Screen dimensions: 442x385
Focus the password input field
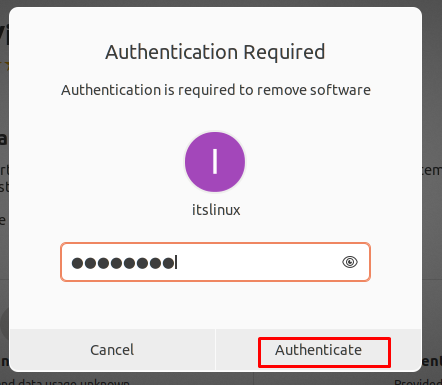tap(215, 262)
